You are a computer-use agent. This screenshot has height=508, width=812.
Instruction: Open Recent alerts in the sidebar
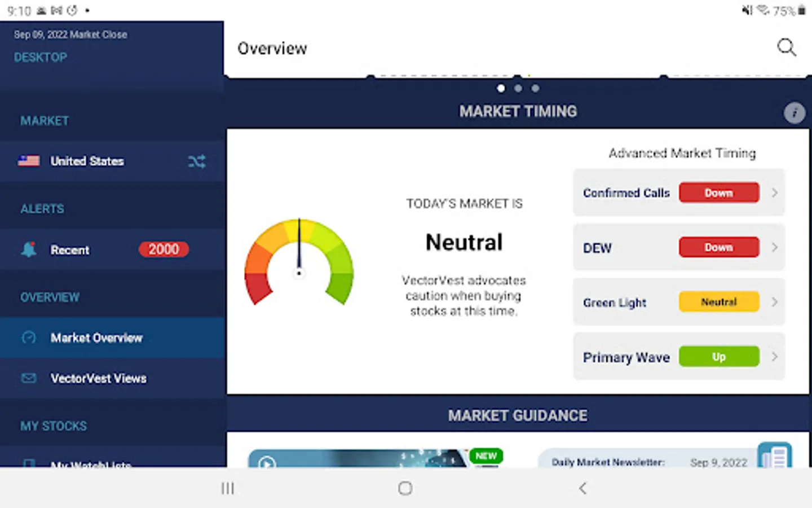112,249
